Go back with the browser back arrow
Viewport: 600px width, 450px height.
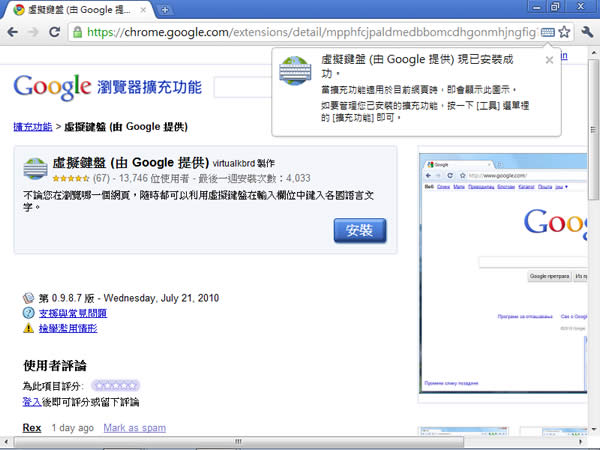pos(13,32)
